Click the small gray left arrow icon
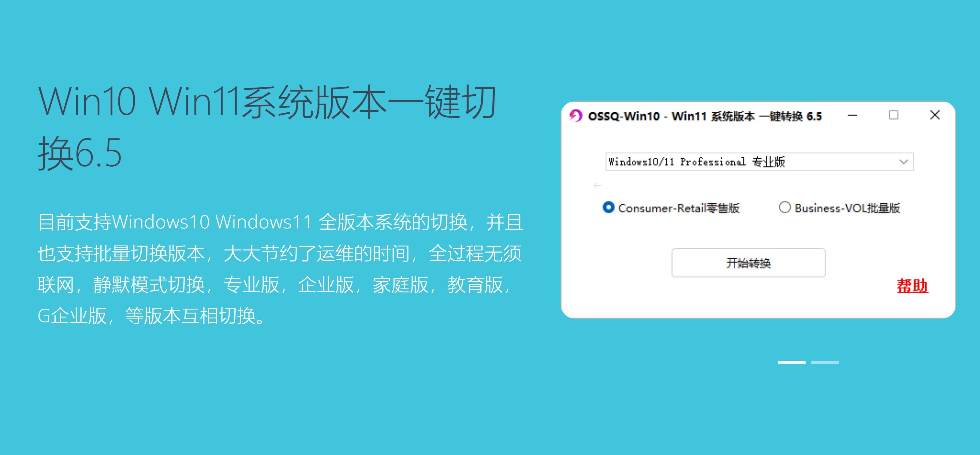The width and height of the screenshot is (980, 455). (597, 186)
